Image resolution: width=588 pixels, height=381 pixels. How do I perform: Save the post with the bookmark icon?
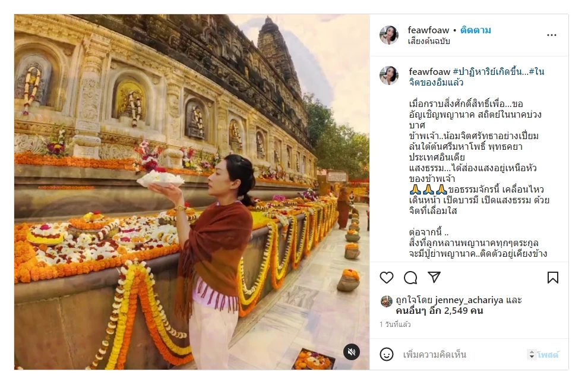pyautogui.click(x=554, y=278)
